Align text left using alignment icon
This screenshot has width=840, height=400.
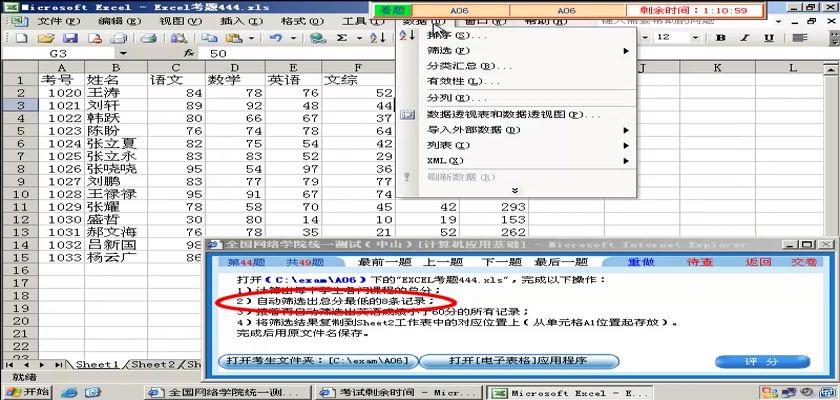pyautogui.click(x=800, y=38)
